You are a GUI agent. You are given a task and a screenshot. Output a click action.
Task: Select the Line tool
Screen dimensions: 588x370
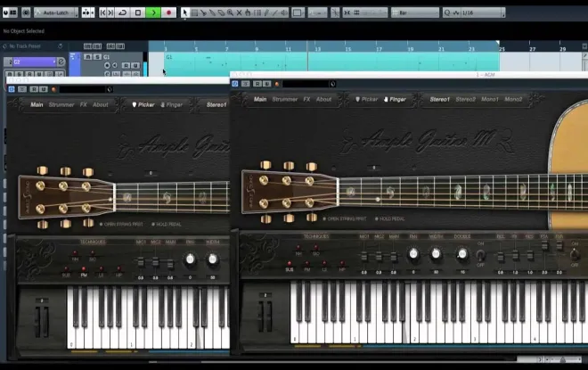[275, 12]
